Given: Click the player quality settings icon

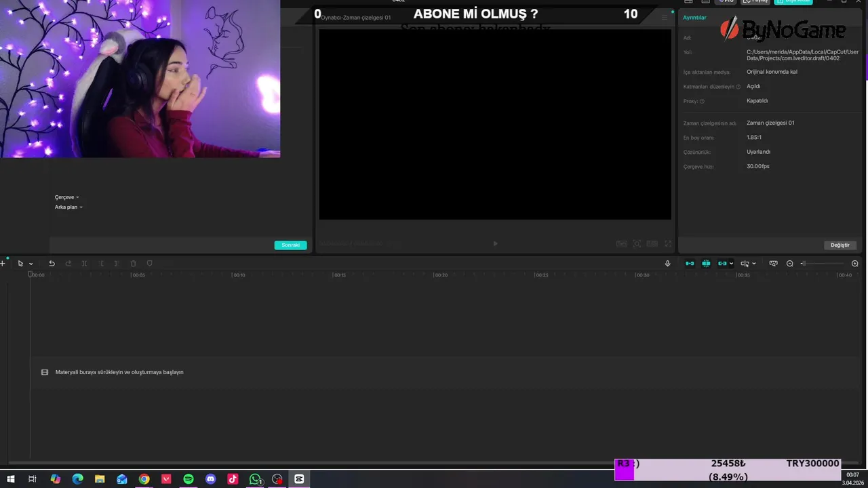Looking at the screenshot, I should pyautogui.click(x=621, y=244).
